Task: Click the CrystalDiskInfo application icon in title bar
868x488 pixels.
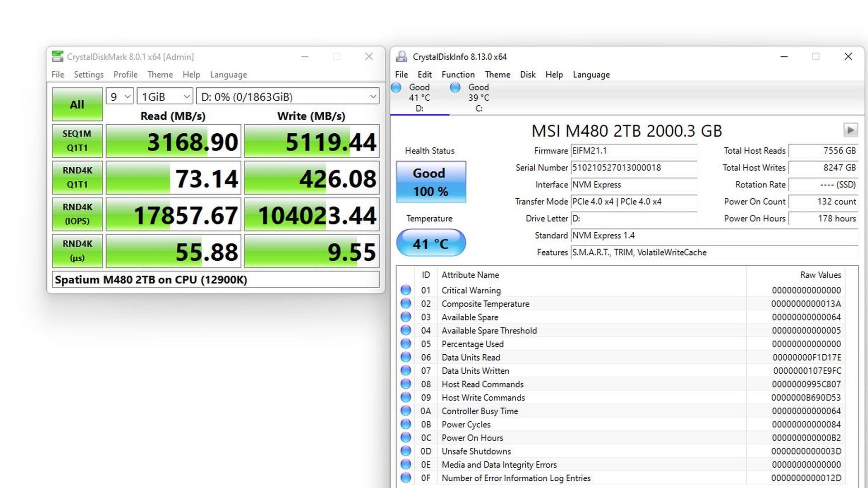Action: 401,56
